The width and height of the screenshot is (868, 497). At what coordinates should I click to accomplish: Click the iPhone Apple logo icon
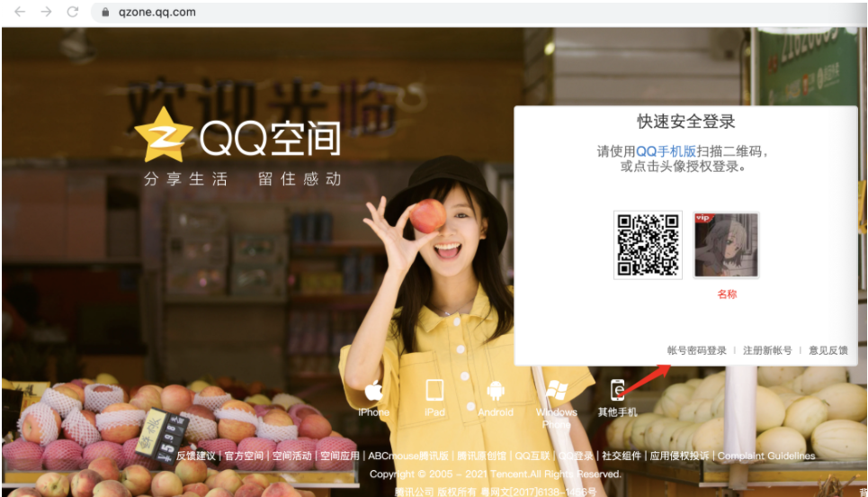373,391
